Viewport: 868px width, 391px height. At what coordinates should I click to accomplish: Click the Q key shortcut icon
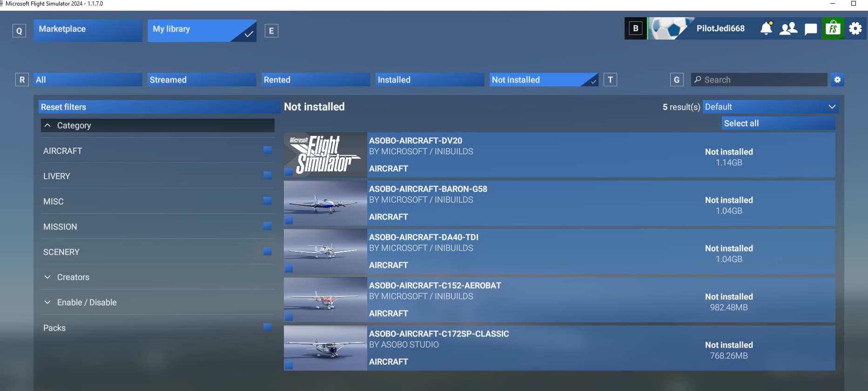(x=19, y=31)
